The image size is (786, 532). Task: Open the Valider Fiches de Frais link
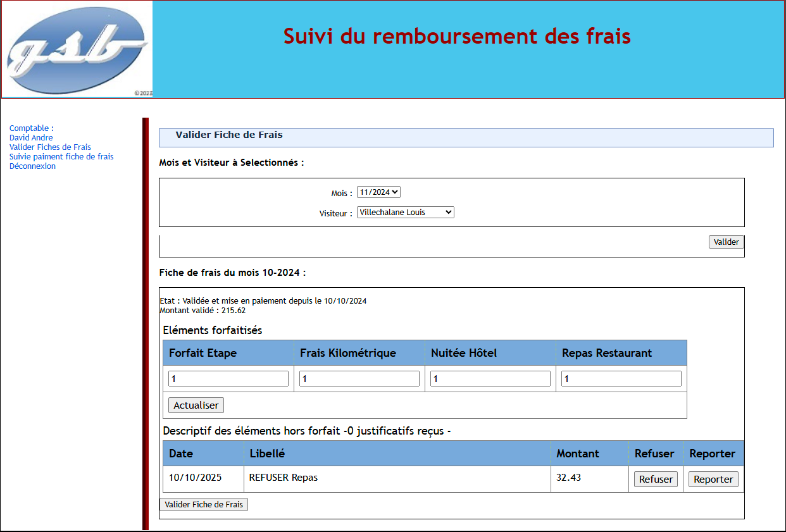point(49,147)
